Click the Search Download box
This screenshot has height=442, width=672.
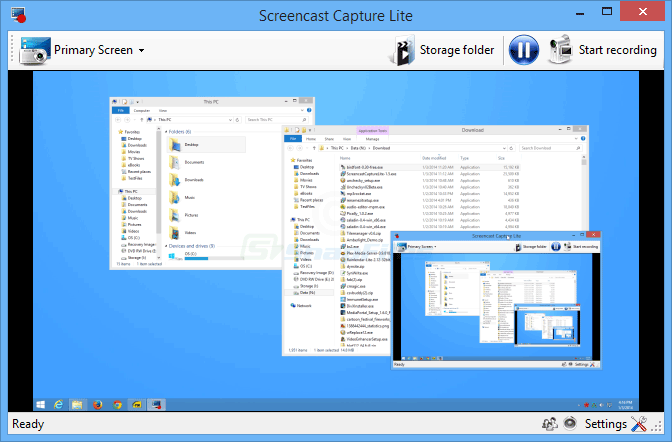(x=551, y=148)
